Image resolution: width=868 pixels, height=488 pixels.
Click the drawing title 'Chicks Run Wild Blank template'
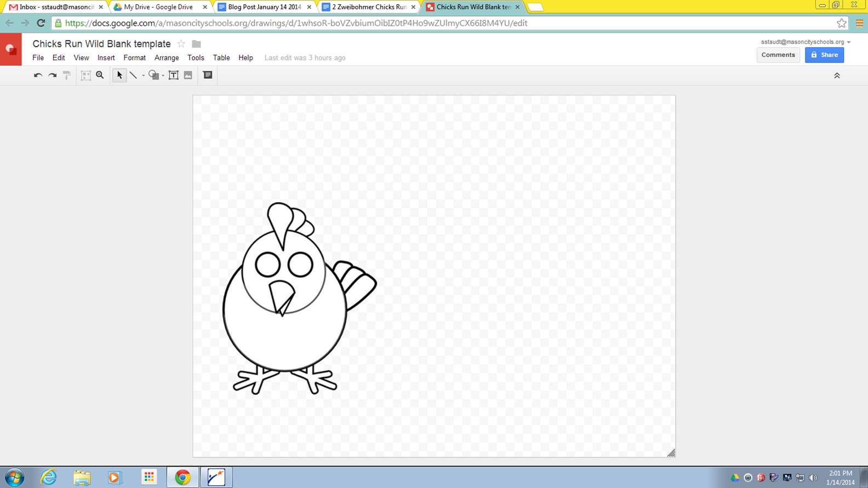point(101,44)
